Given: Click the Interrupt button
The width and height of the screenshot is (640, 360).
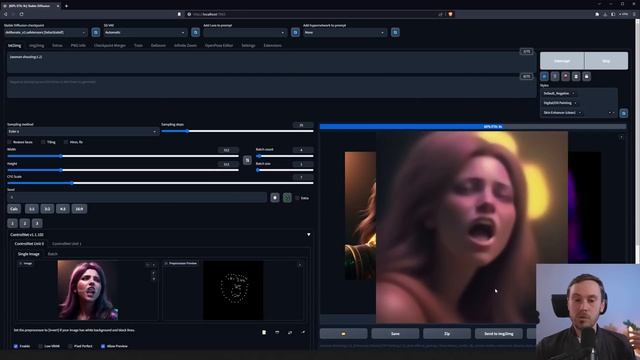Looking at the screenshot, I should [x=562, y=60].
